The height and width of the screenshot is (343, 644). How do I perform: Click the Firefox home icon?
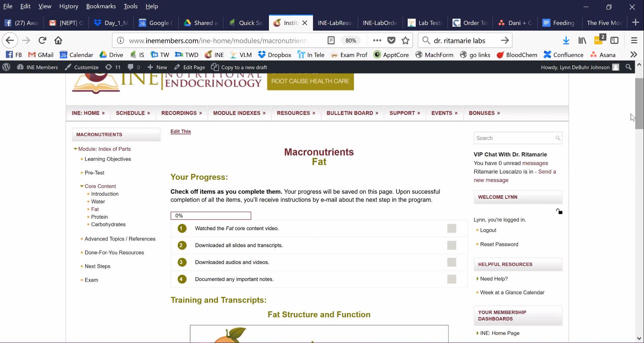coord(58,40)
